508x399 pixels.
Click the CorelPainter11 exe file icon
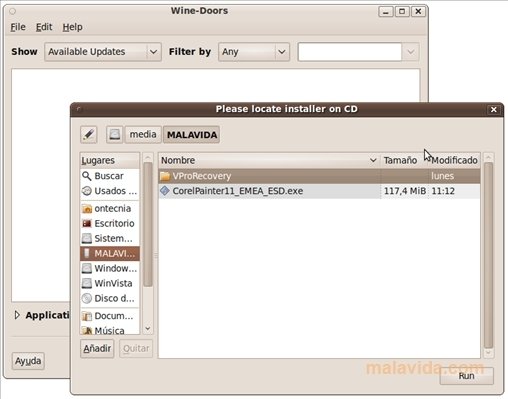click(165, 191)
